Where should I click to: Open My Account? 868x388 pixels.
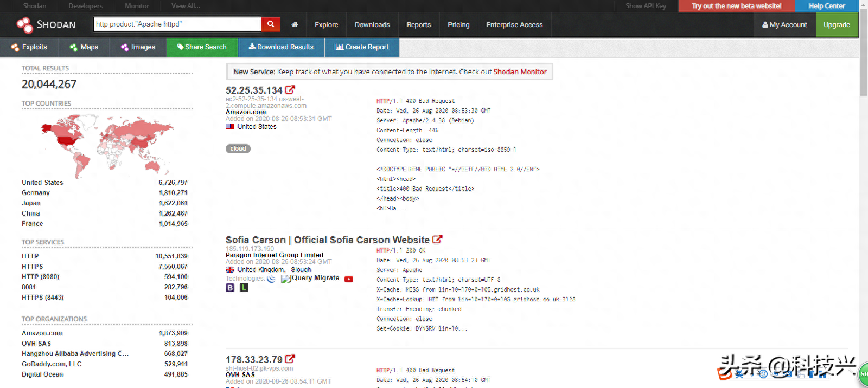[x=784, y=25]
